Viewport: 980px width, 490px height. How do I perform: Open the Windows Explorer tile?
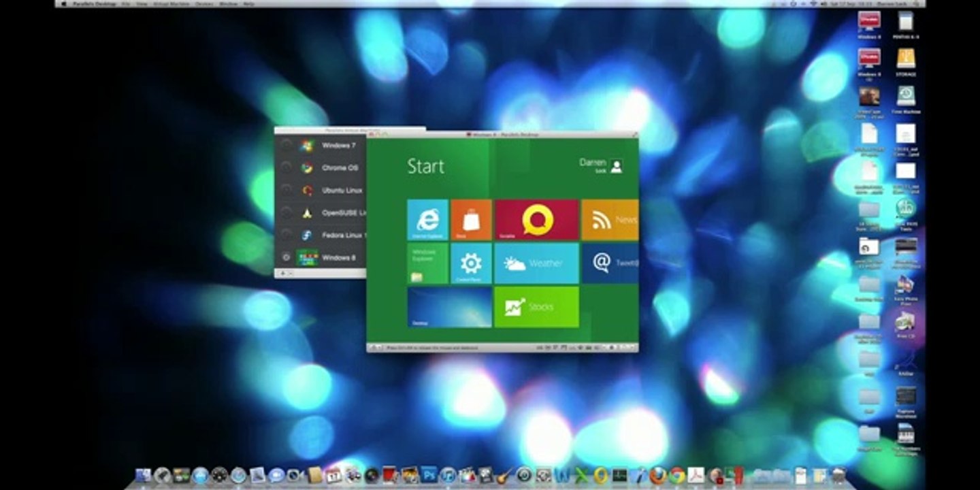pyautogui.click(x=427, y=263)
